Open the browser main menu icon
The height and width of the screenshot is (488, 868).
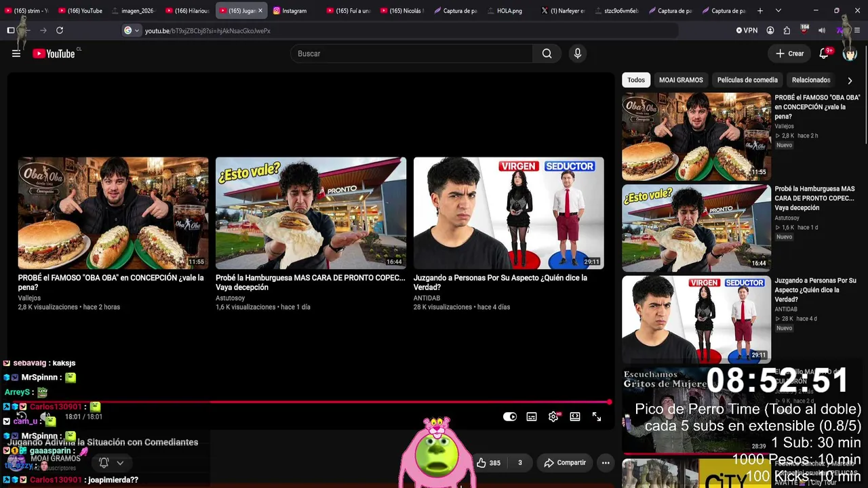tap(857, 30)
